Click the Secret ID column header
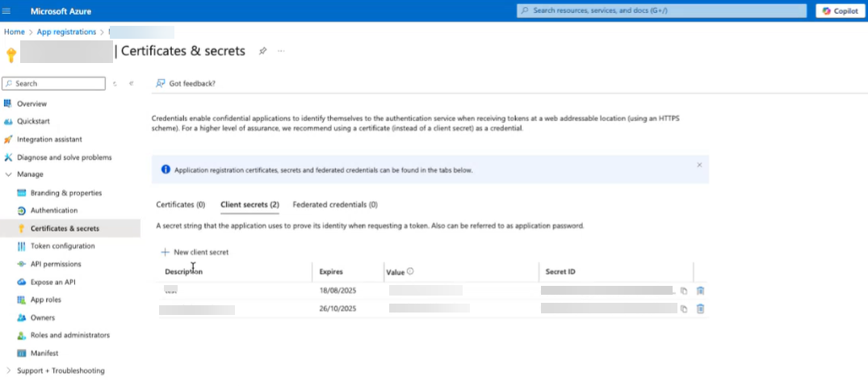The image size is (868, 386). 560,272
